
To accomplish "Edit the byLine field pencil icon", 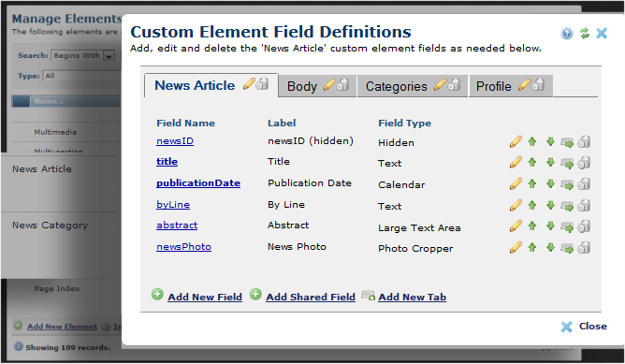I will (x=516, y=205).
